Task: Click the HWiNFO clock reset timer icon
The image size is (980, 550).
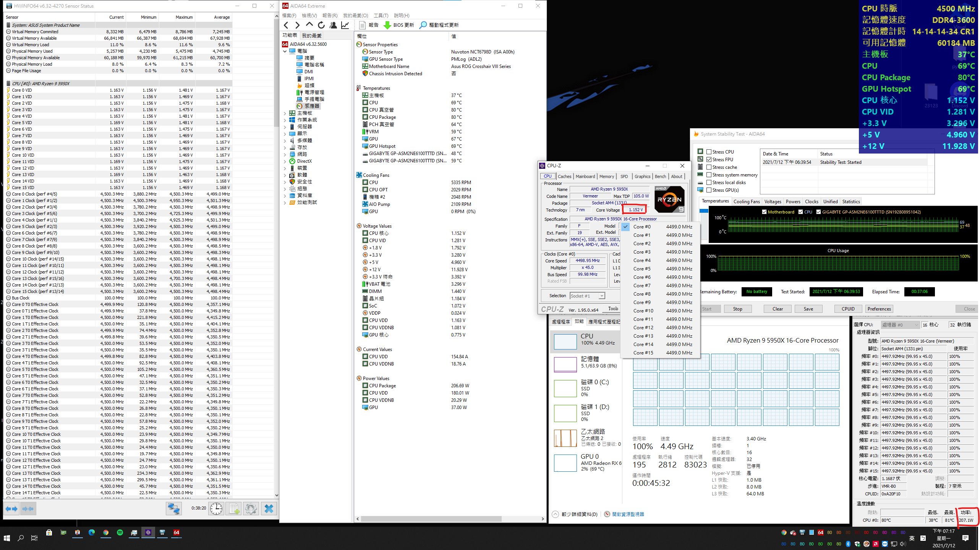Action: coord(216,509)
